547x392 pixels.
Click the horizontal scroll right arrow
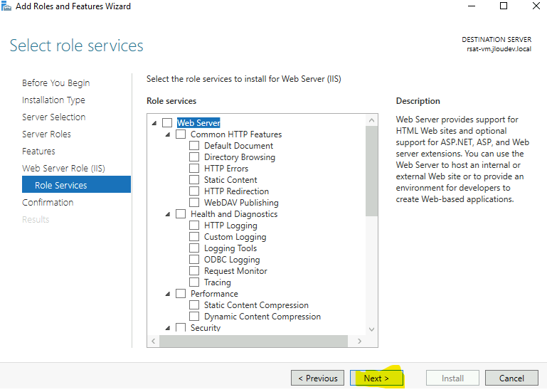tap(360, 341)
